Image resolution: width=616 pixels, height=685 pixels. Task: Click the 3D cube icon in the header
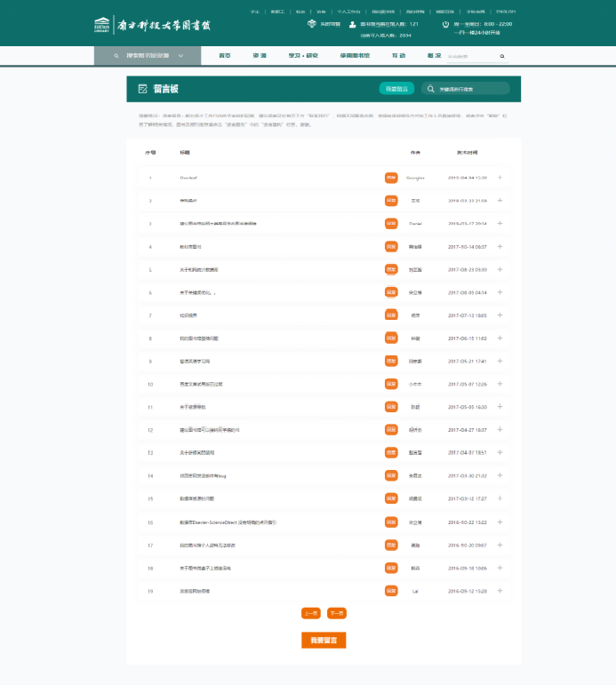(x=311, y=24)
